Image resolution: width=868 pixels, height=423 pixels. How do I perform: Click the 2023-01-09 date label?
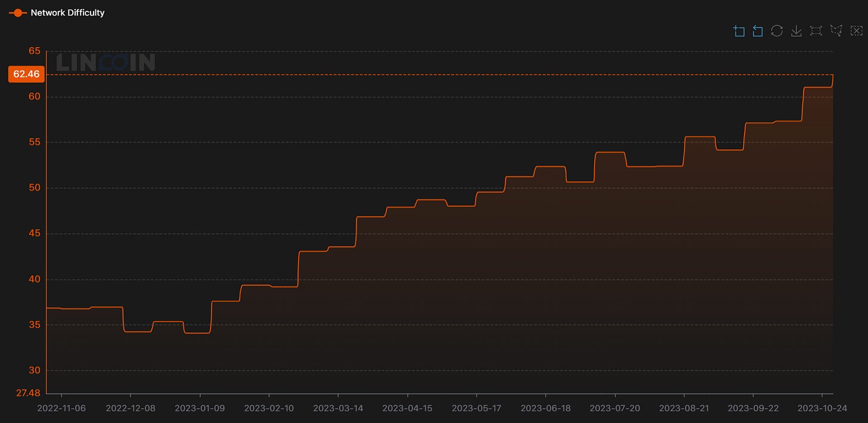200,409
